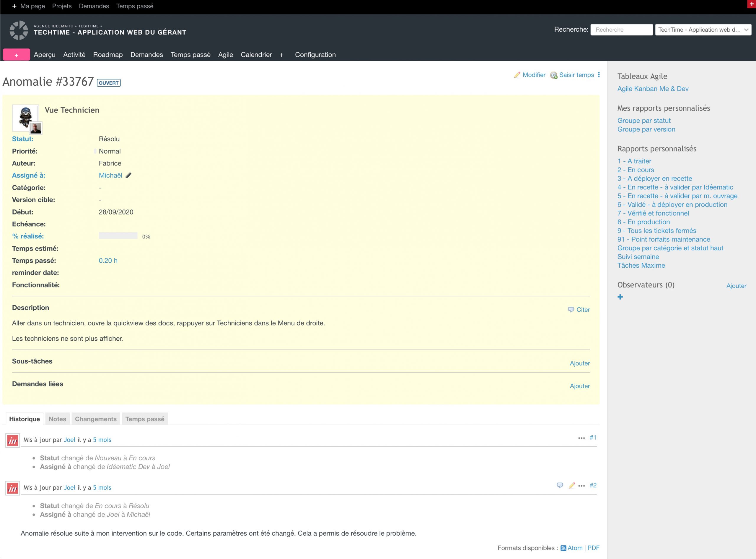Click the Atom feed format link at bottom

[x=572, y=550]
